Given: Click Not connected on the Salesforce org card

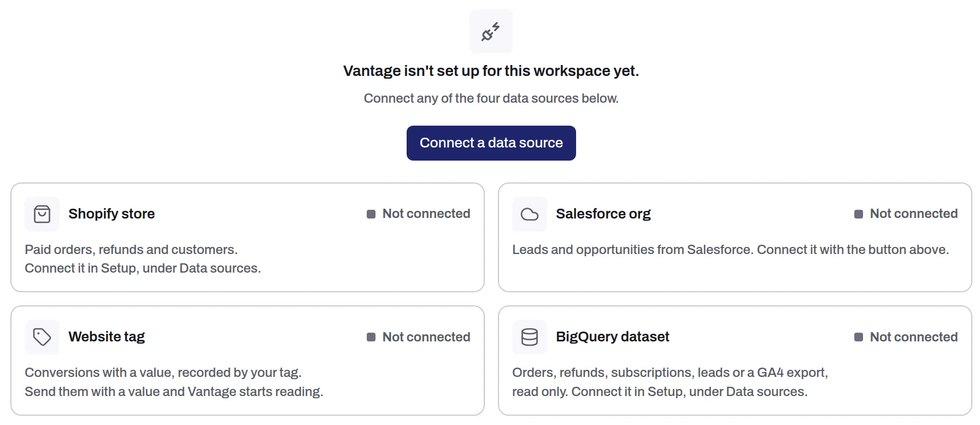Looking at the screenshot, I should [914, 214].
